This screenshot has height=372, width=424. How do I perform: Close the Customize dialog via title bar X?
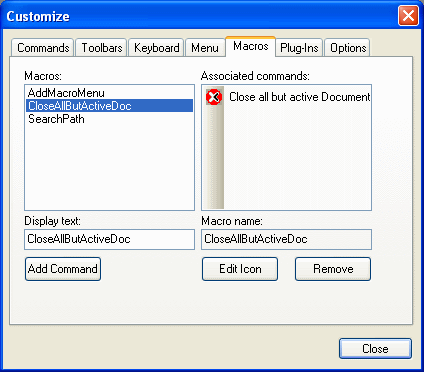tap(408, 16)
